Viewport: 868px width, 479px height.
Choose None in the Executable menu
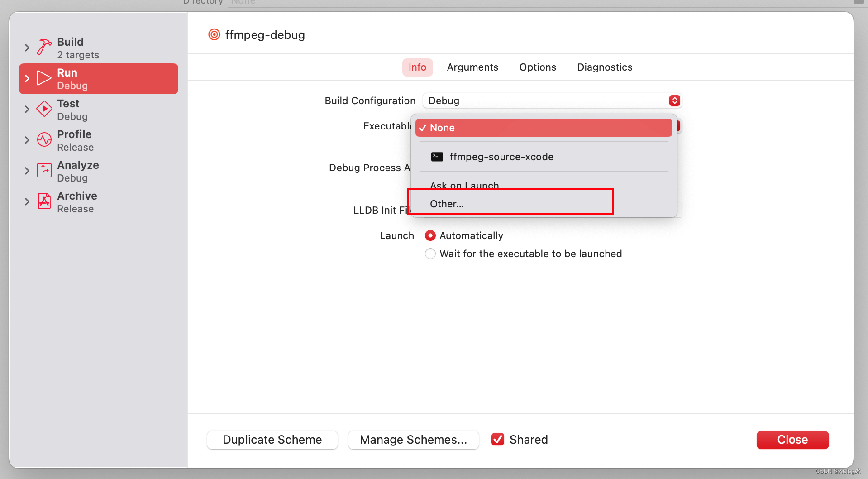click(544, 128)
